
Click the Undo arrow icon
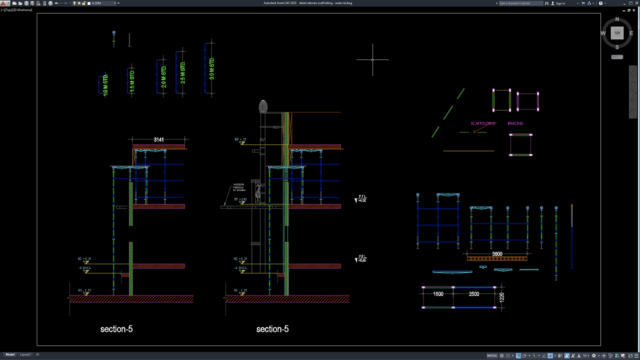tap(56, 3)
